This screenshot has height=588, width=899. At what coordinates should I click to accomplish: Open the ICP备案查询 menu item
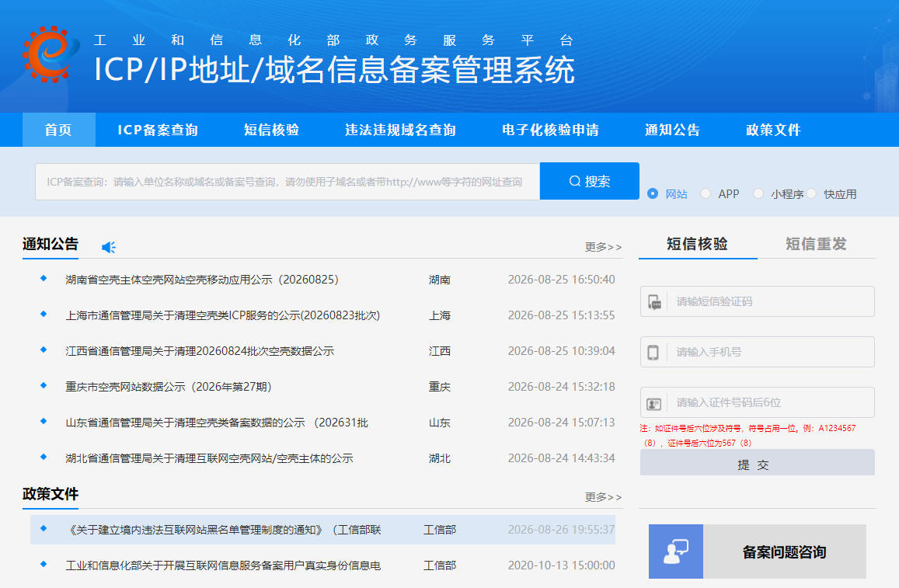pos(158,130)
